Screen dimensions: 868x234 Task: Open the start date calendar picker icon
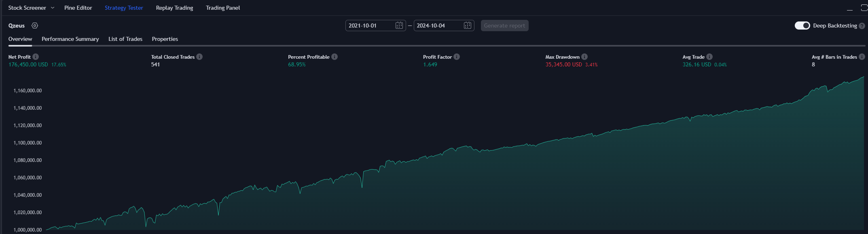399,26
